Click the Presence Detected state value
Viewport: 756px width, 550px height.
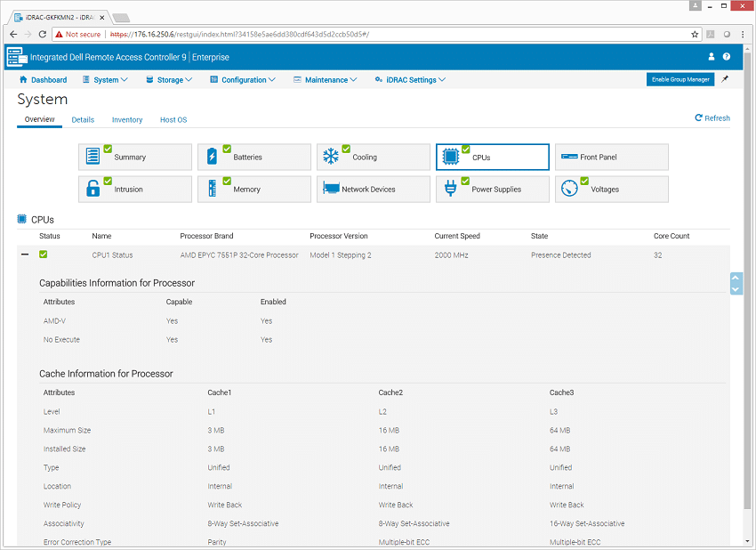(560, 255)
